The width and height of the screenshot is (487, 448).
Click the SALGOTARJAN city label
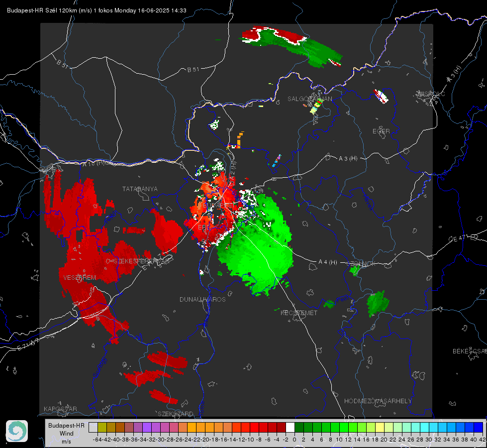click(x=309, y=99)
